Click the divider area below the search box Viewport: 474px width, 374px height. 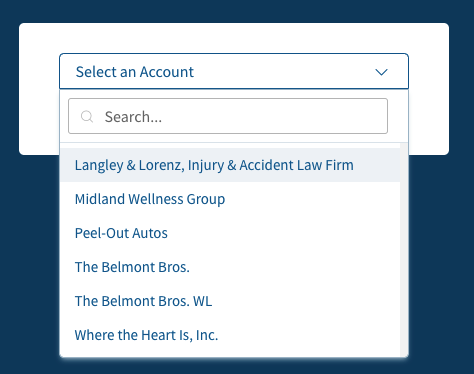tap(230, 143)
